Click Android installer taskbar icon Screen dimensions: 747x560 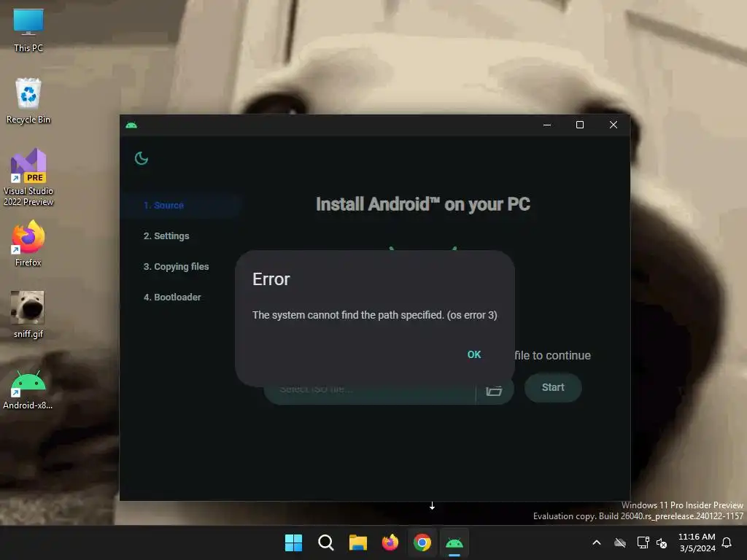pos(454,542)
